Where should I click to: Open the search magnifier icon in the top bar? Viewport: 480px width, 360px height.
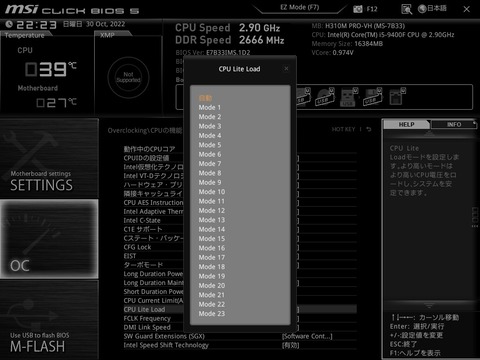click(x=406, y=9)
